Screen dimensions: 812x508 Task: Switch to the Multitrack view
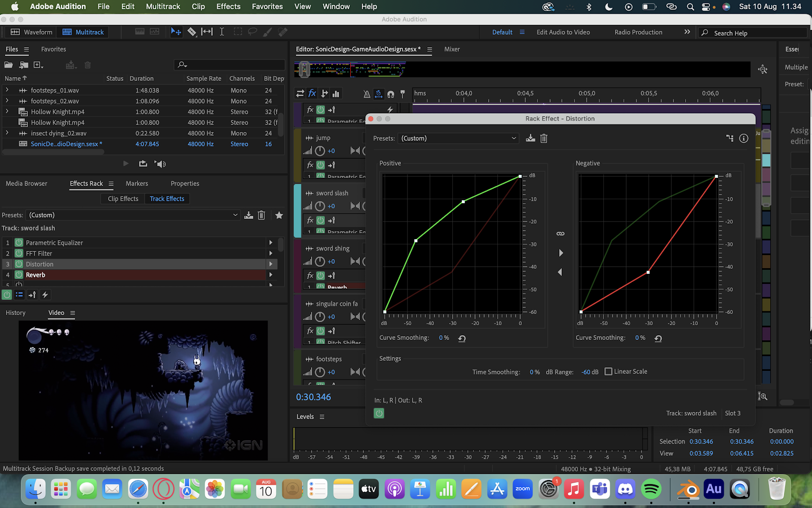click(x=83, y=32)
